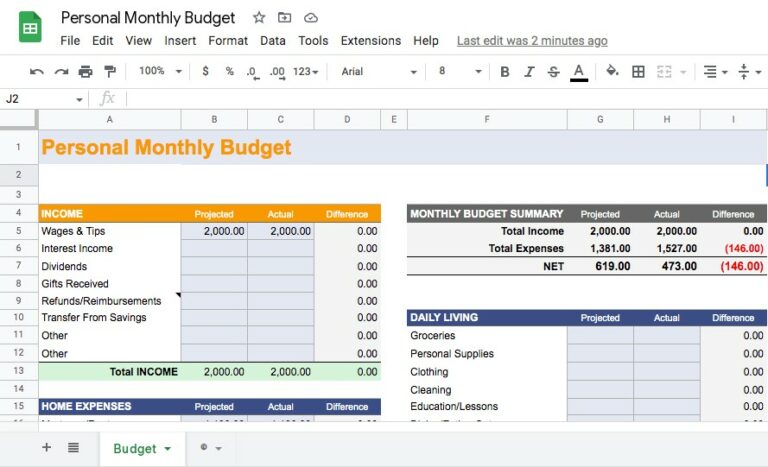
Task: Open the text color picker
Action: (x=578, y=73)
